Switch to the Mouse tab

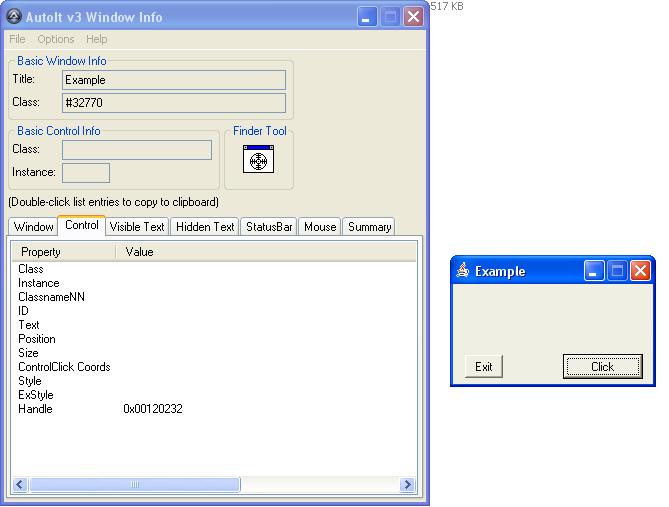coord(320,227)
